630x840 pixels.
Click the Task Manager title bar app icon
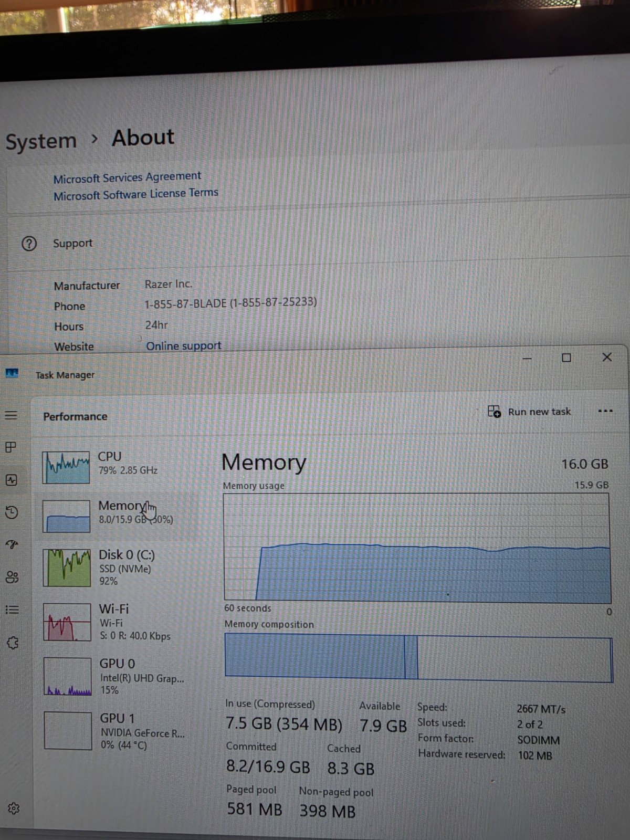(12, 373)
